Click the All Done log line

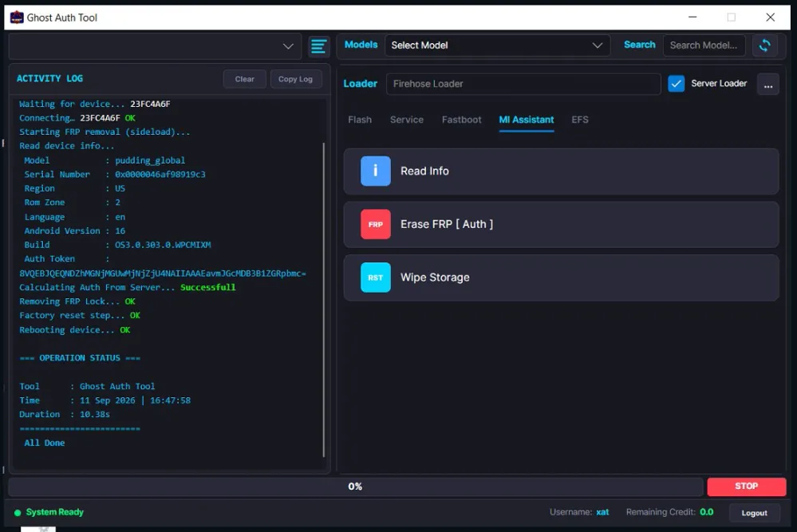45,443
